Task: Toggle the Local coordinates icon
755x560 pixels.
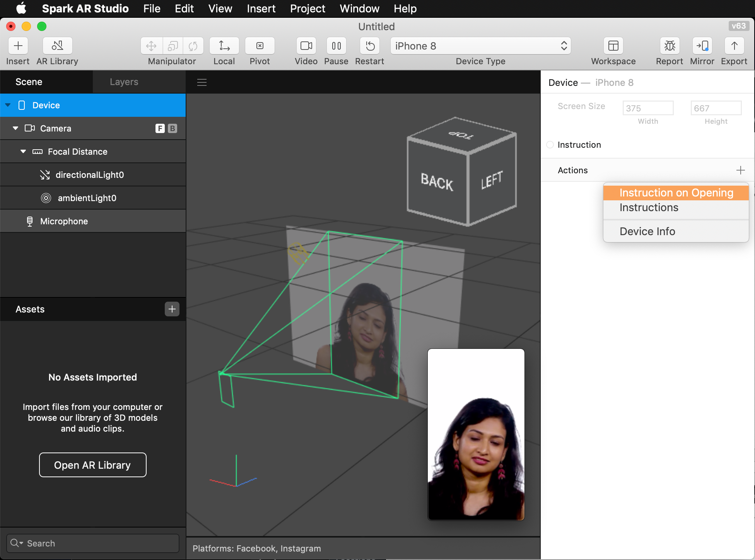Action: click(224, 46)
